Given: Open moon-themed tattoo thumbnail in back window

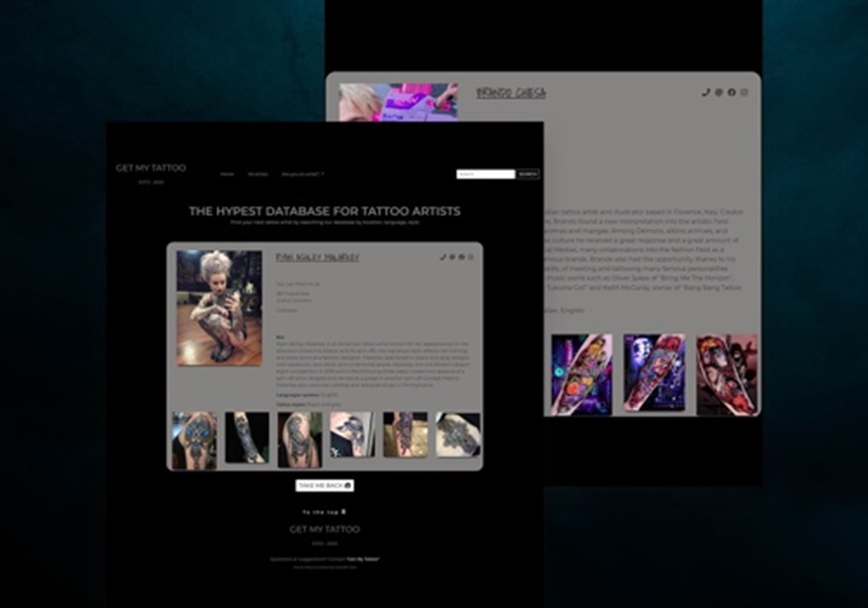Looking at the screenshot, I should [x=655, y=374].
